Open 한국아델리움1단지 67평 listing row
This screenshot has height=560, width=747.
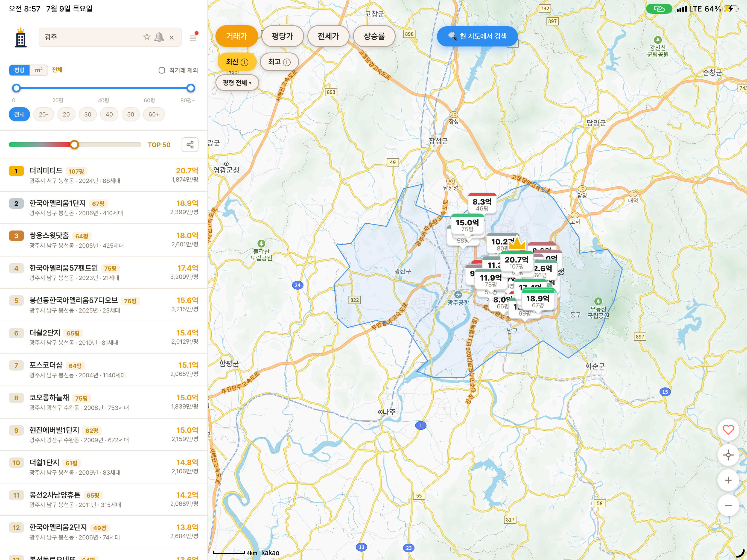tap(104, 207)
